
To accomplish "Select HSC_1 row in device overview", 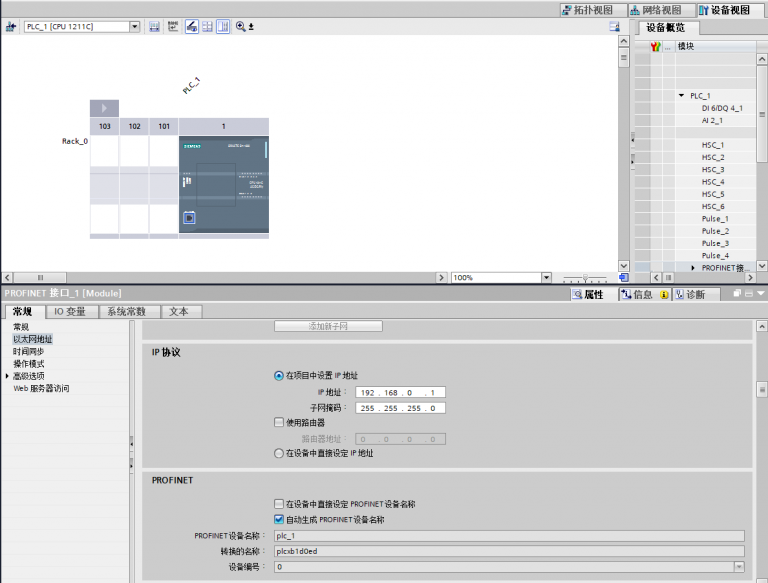I will [713, 145].
